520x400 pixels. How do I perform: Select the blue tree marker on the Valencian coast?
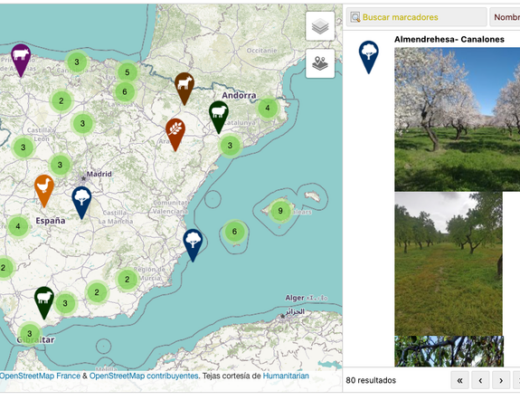click(193, 245)
